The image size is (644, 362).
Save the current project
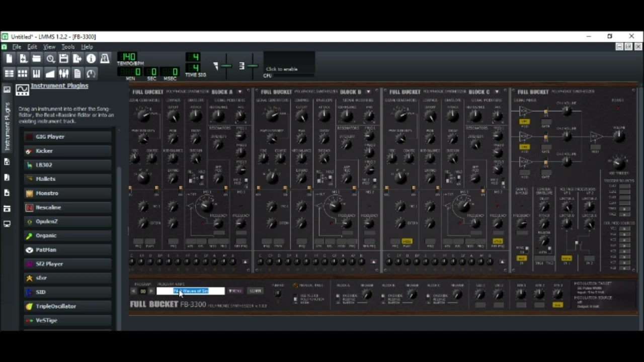point(64,59)
